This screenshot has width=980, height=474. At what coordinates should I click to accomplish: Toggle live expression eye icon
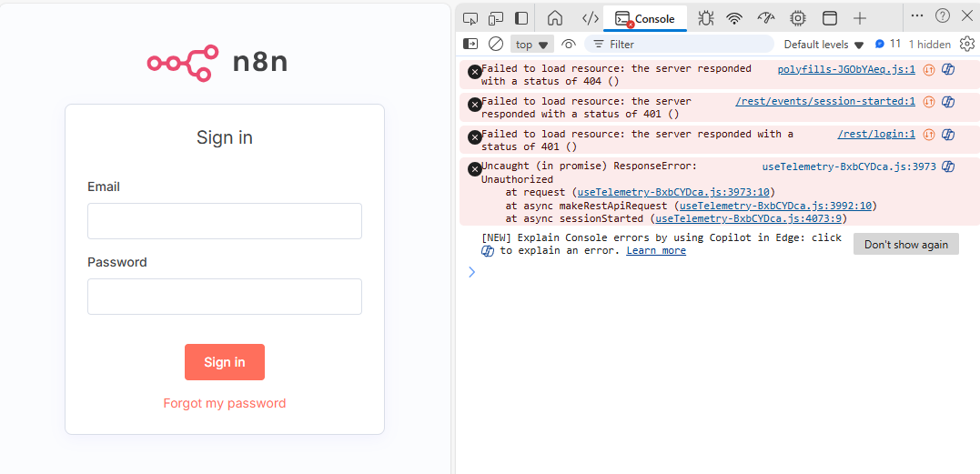(x=569, y=44)
